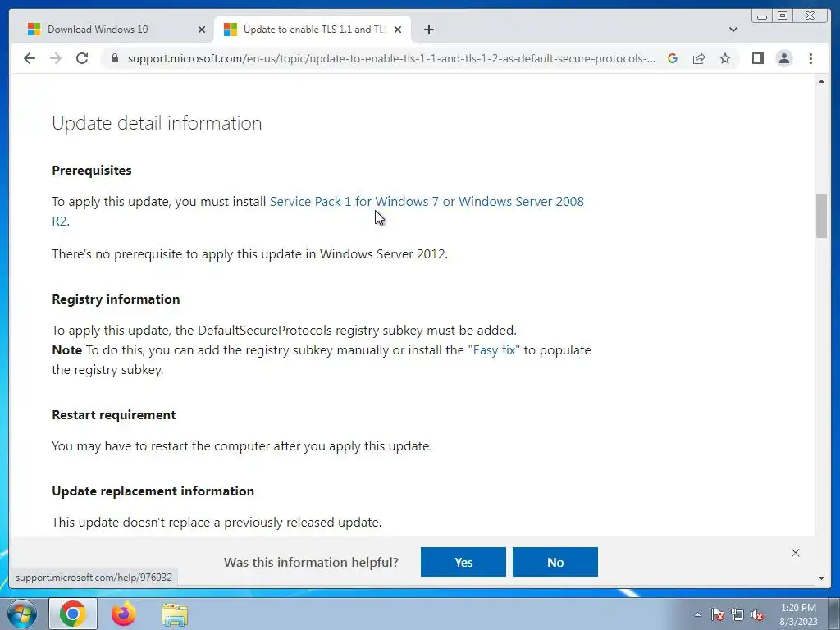Open the clock showing 1:20 PM
Image resolution: width=840 pixels, height=630 pixels.
click(798, 614)
